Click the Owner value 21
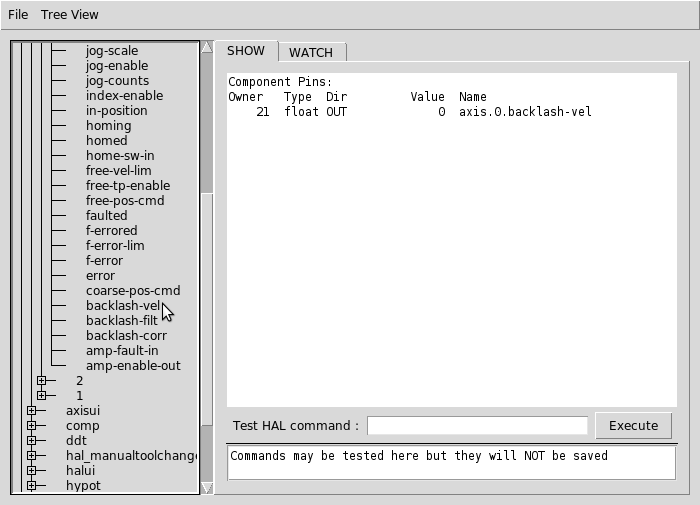 [263, 112]
